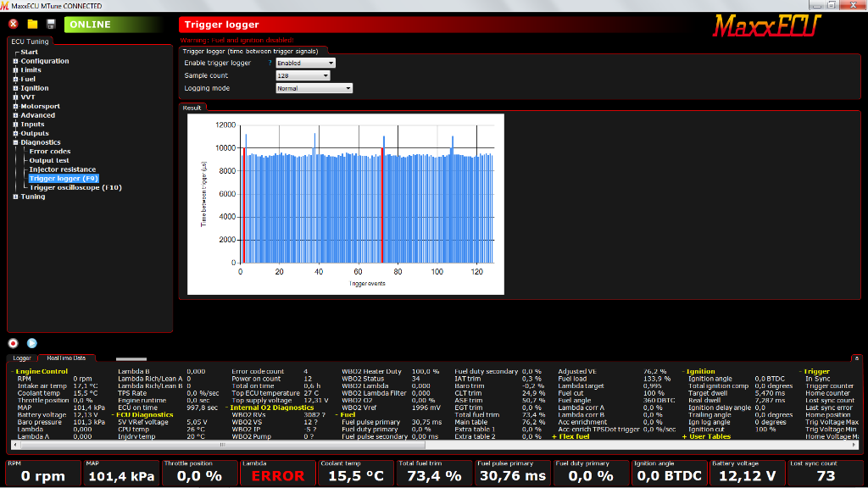Click 'Target dwell' in real-time data
This screenshot has height=488, width=868.
pos(708,393)
